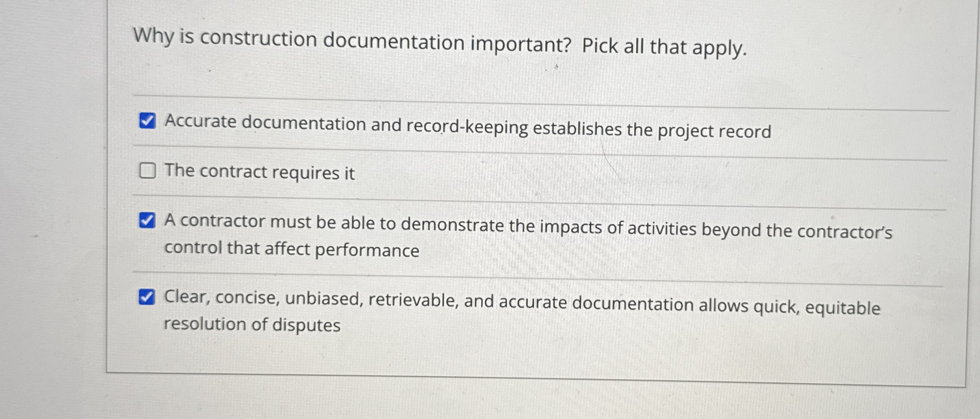Uncheck the 'Clear, concise, unbiased, retrievable' option
980x419 pixels.
click(x=147, y=296)
